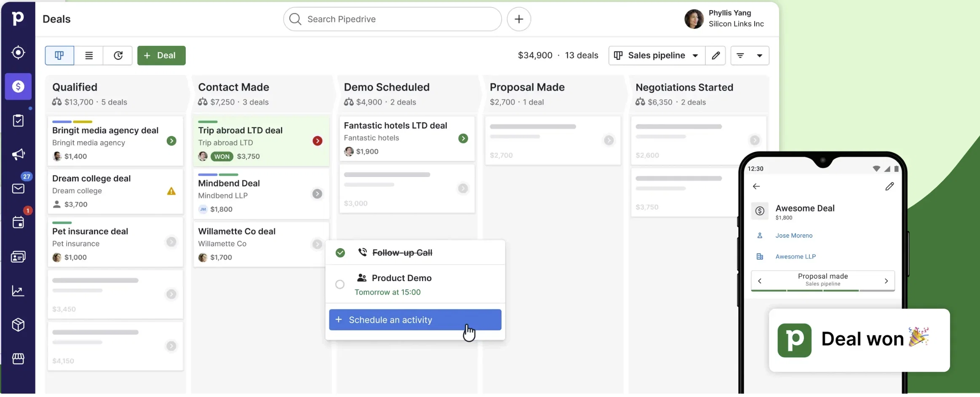Image resolution: width=980 pixels, height=397 pixels.
Task: Click the $3,700 value on Dream college
Action: pyautogui.click(x=76, y=204)
